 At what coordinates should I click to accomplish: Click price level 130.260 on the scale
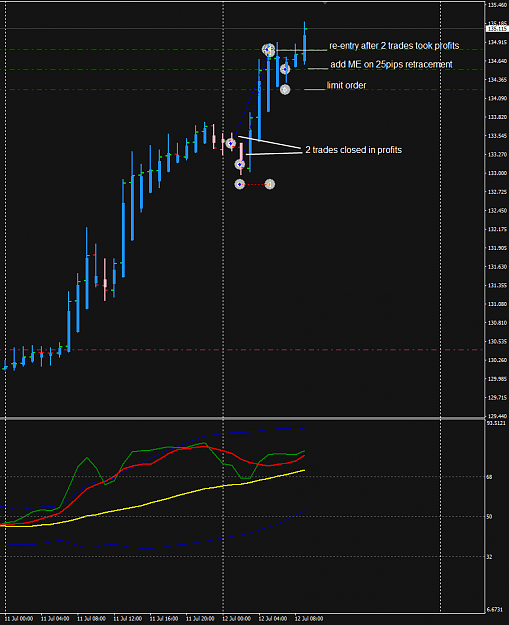click(497, 360)
